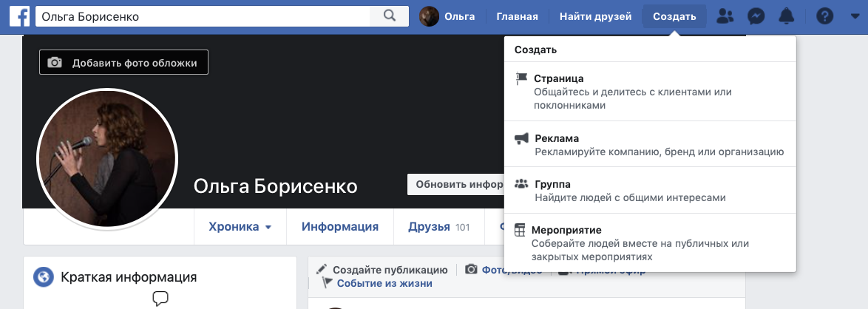Click the Страница flag icon
This screenshot has width=868, height=309.
[521, 78]
